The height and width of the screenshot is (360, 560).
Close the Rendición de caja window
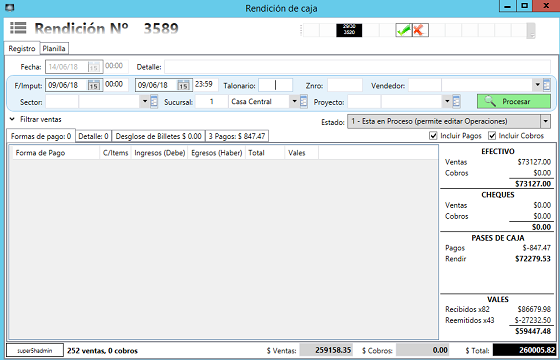click(x=546, y=6)
